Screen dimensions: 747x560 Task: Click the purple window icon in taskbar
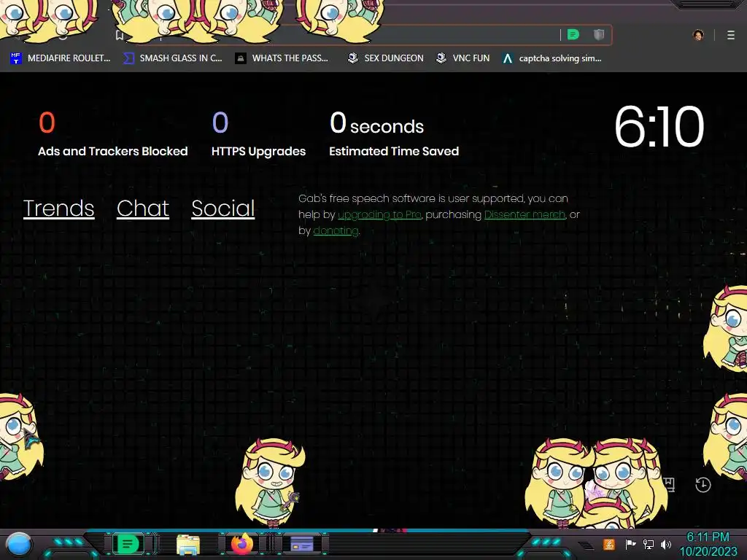[302, 544]
